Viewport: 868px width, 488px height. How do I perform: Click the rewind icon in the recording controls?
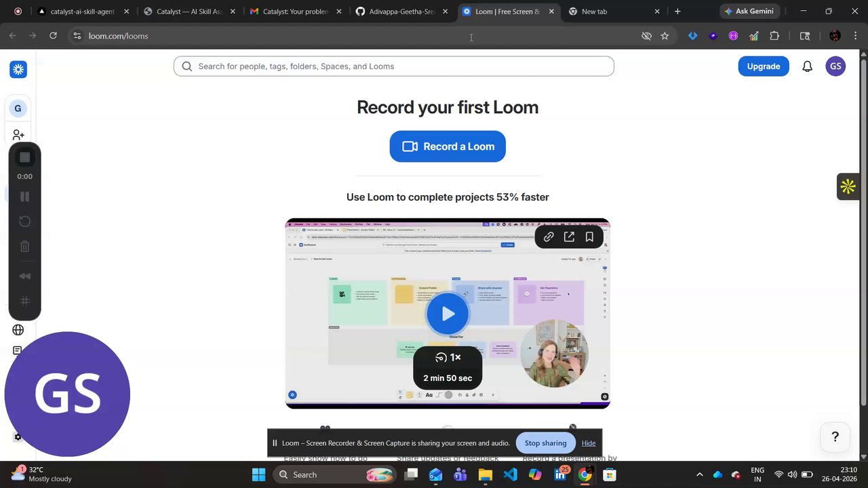click(x=24, y=276)
